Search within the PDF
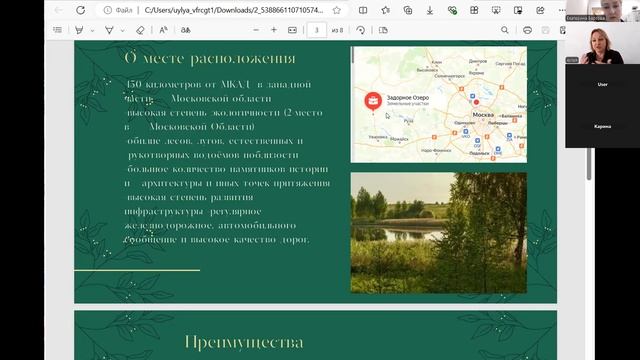The width and height of the screenshot is (640, 360). pos(505,30)
